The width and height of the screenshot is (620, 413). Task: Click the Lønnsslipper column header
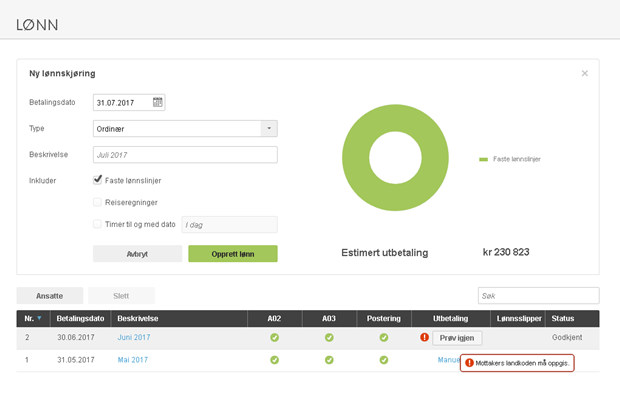(519, 318)
